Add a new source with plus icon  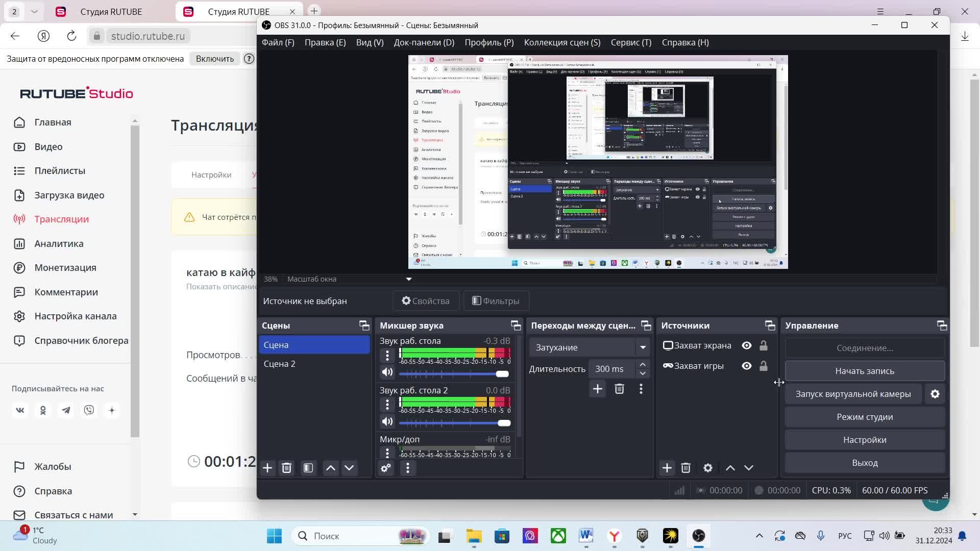[667, 468]
